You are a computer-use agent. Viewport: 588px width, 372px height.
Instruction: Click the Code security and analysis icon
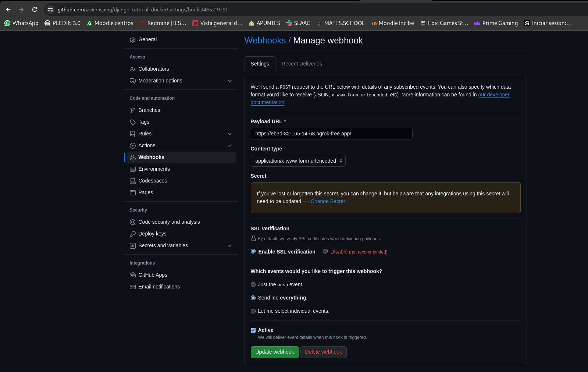coord(133,222)
